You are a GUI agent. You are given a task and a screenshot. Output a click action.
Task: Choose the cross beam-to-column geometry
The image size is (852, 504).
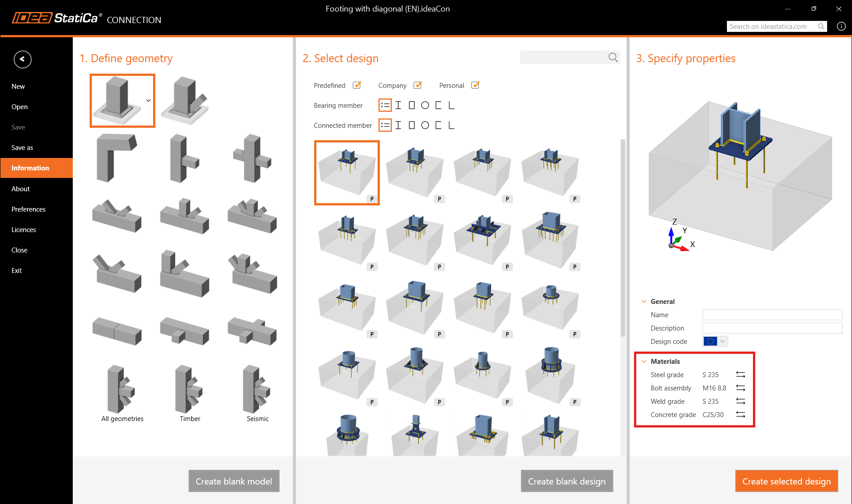click(252, 158)
